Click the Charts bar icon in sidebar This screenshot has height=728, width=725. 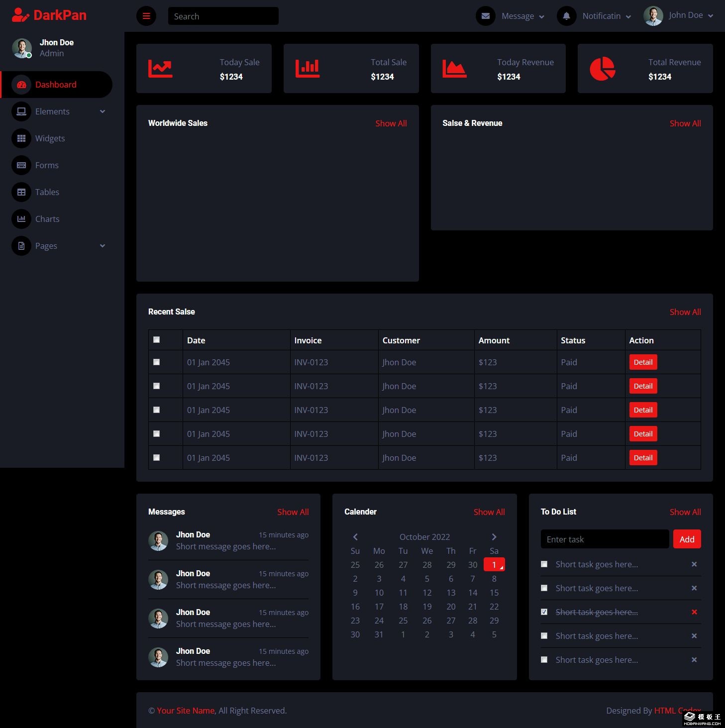click(21, 219)
